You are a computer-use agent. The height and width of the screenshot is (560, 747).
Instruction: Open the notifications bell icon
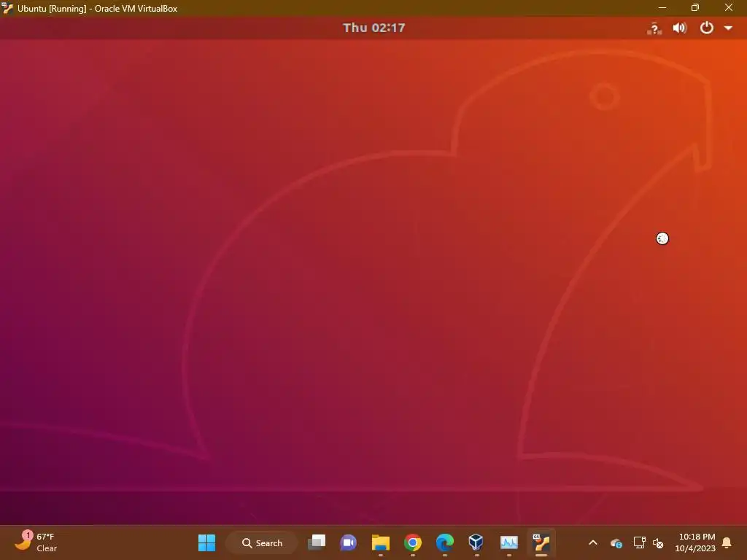727,542
